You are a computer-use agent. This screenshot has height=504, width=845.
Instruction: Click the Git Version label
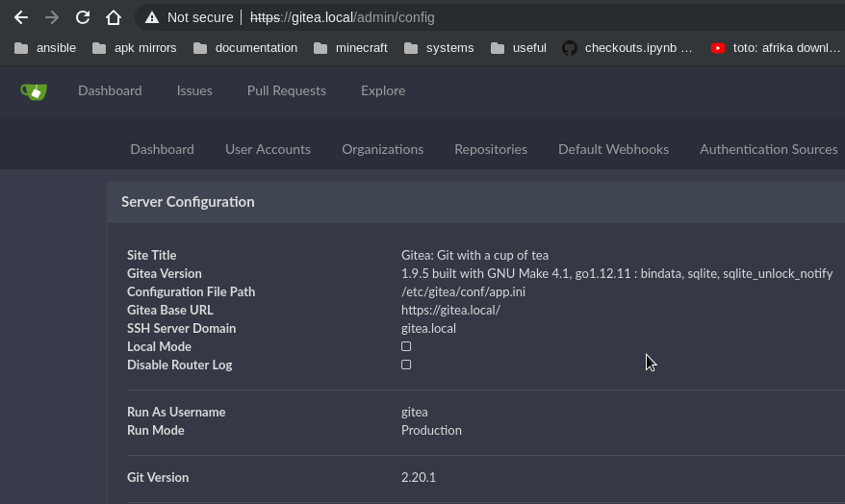(x=158, y=478)
